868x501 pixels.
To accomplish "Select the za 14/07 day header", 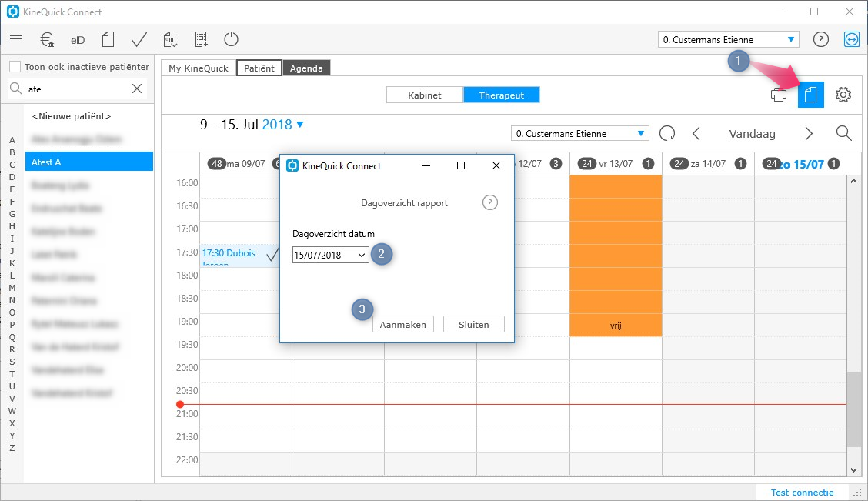I will pos(708,164).
